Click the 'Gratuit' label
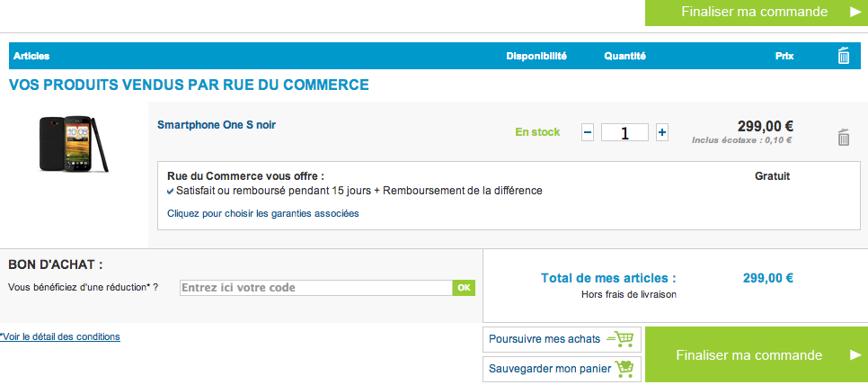 (772, 176)
